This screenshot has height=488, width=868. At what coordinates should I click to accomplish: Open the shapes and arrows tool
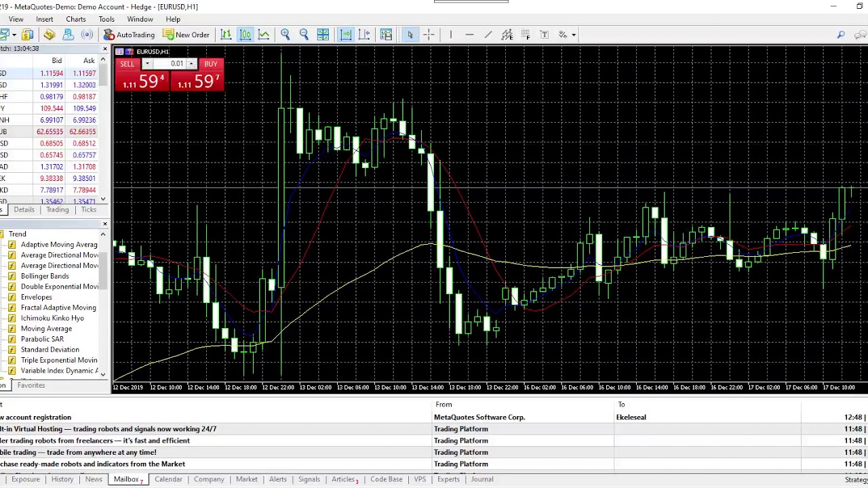tap(563, 35)
